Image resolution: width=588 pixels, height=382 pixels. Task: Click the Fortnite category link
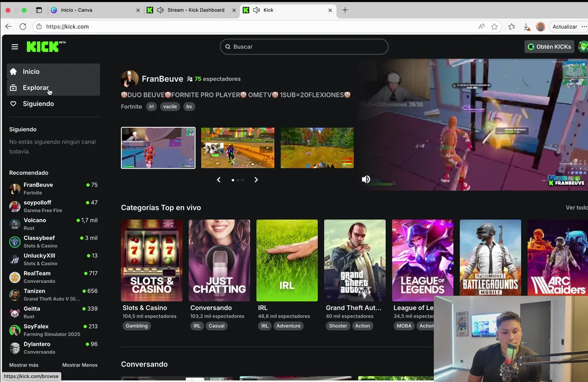(x=131, y=107)
